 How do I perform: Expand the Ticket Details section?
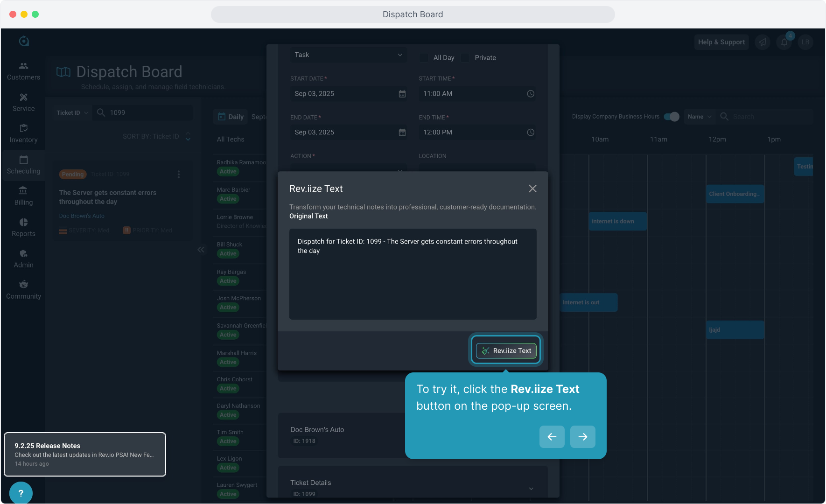pyautogui.click(x=531, y=488)
